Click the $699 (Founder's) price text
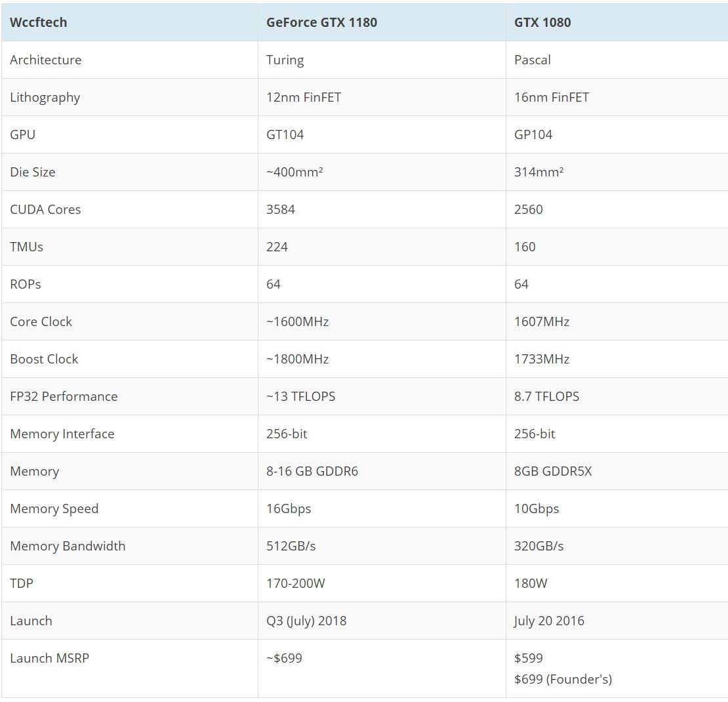728x702 pixels. coord(563,679)
